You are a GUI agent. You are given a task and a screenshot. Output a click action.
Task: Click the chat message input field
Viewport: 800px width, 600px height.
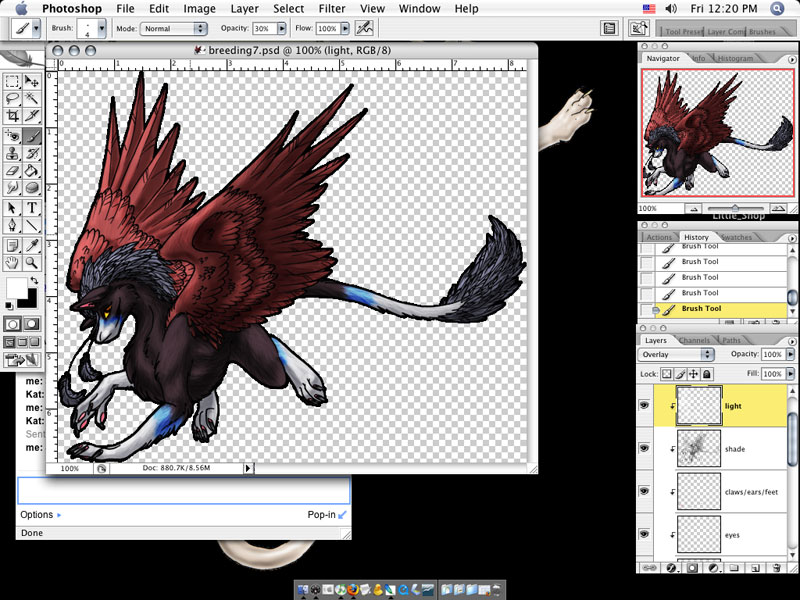(x=184, y=490)
